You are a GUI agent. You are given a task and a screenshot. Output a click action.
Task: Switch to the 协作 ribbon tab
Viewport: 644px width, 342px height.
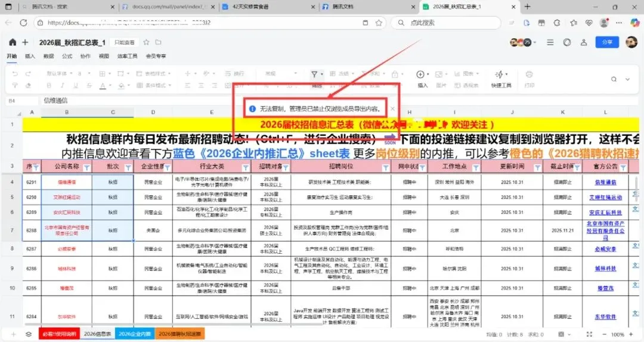[85, 56]
